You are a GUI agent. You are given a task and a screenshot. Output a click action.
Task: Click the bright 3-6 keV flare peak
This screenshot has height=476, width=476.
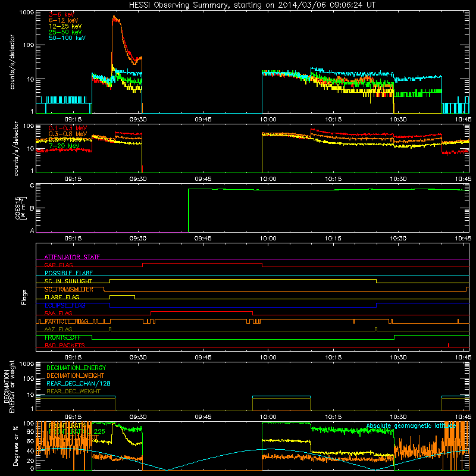[115, 18]
